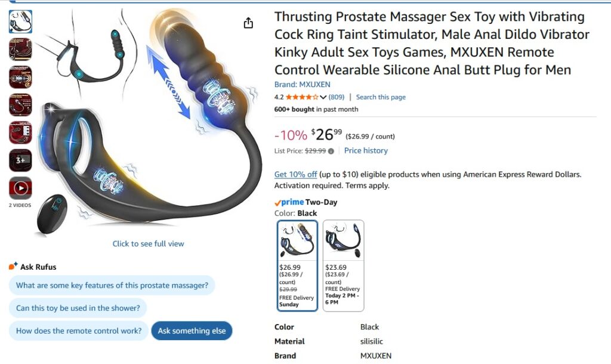This screenshot has height=364, width=611.
Task: Click the Ask Rufus sparkle icon
Action: tap(13, 266)
